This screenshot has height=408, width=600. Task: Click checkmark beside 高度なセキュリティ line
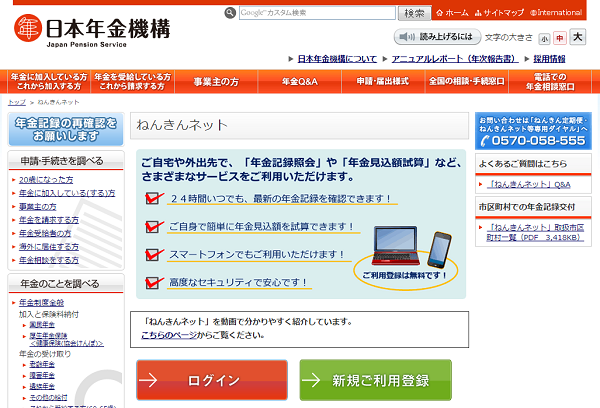point(154,282)
